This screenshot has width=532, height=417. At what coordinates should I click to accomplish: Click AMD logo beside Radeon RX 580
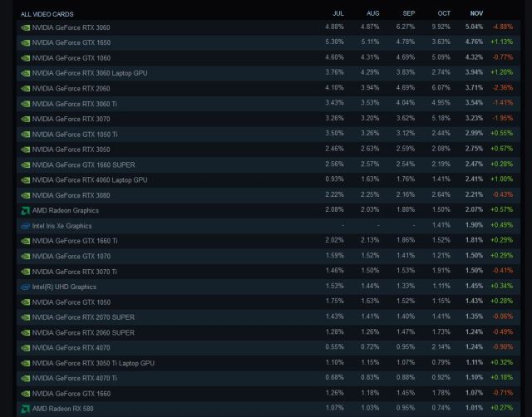[x=26, y=409]
